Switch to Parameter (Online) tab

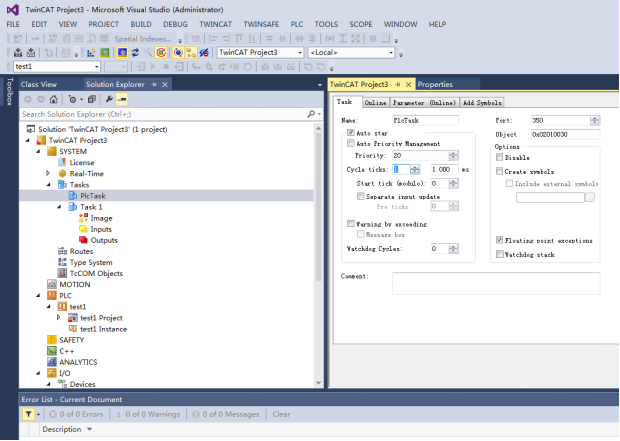[424, 103]
